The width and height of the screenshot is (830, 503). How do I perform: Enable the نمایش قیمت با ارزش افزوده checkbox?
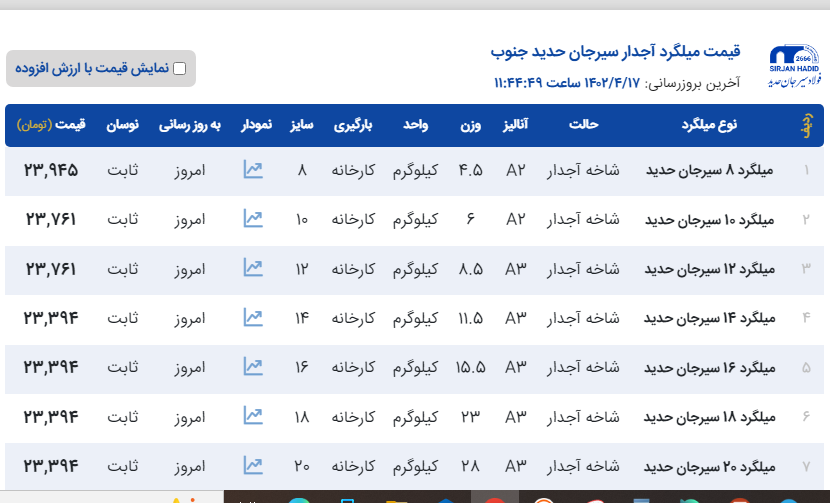click(x=180, y=69)
